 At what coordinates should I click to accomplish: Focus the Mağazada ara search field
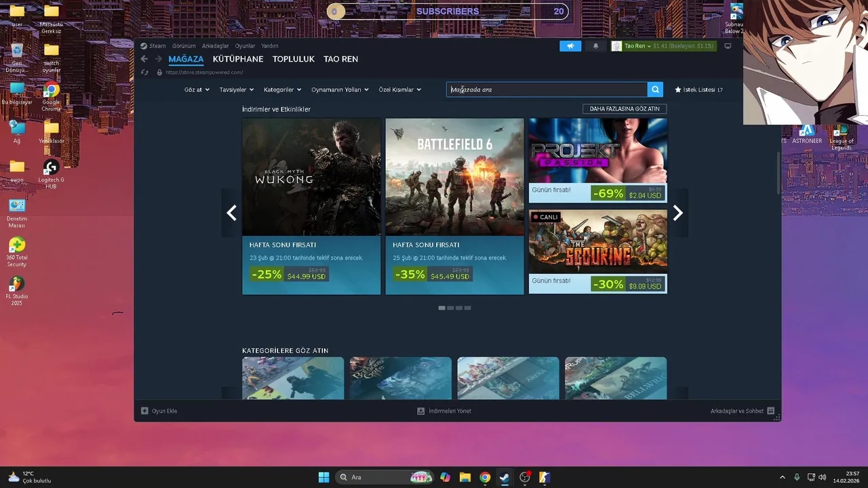pyautogui.click(x=547, y=89)
